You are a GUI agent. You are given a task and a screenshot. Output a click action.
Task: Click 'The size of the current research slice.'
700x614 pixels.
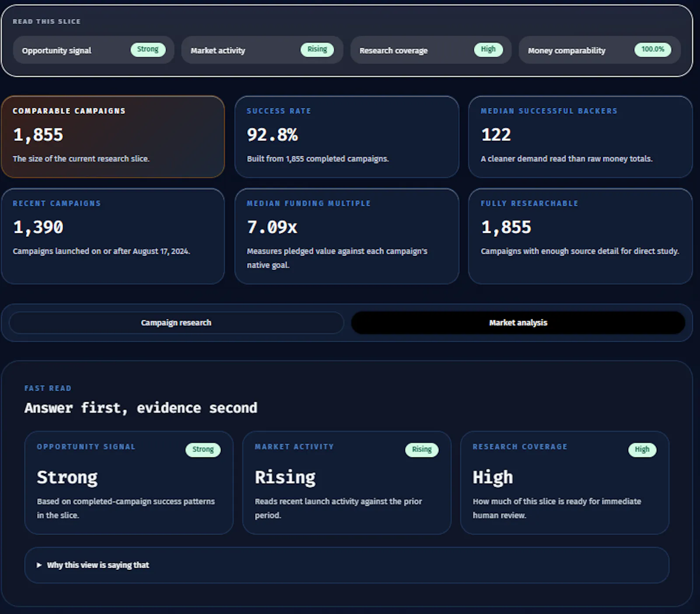tap(81, 159)
